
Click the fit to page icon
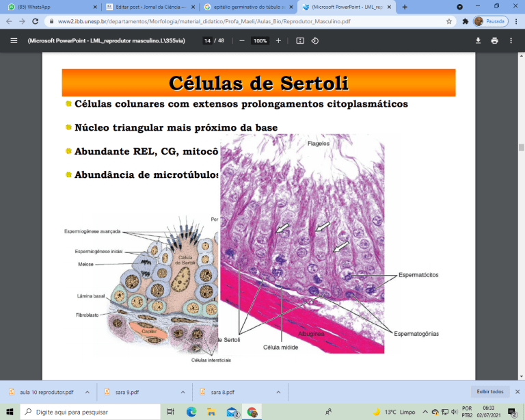[x=300, y=41]
